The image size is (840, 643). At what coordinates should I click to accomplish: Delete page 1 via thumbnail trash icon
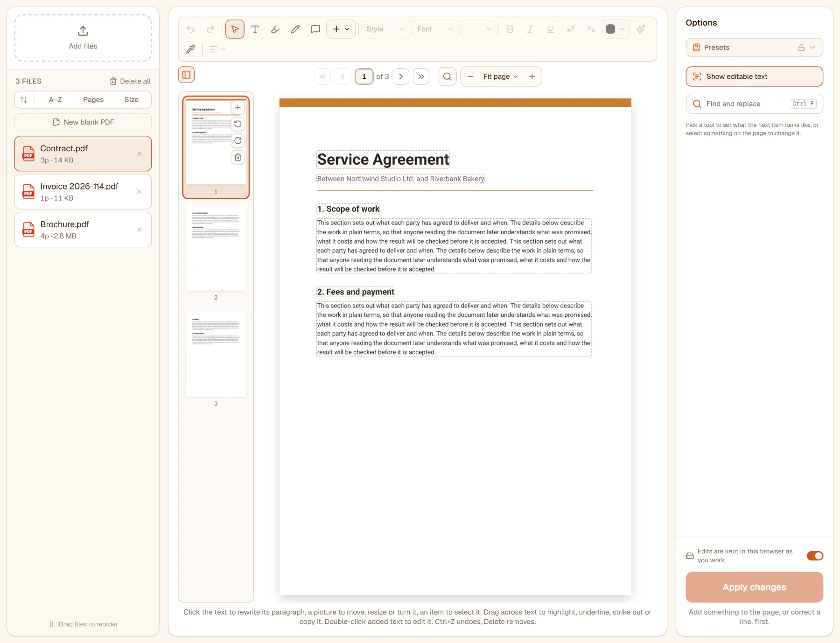click(x=238, y=157)
